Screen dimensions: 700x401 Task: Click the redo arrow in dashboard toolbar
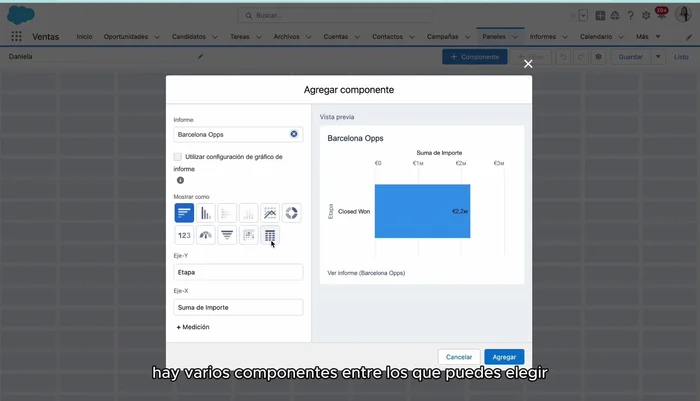pos(580,57)
